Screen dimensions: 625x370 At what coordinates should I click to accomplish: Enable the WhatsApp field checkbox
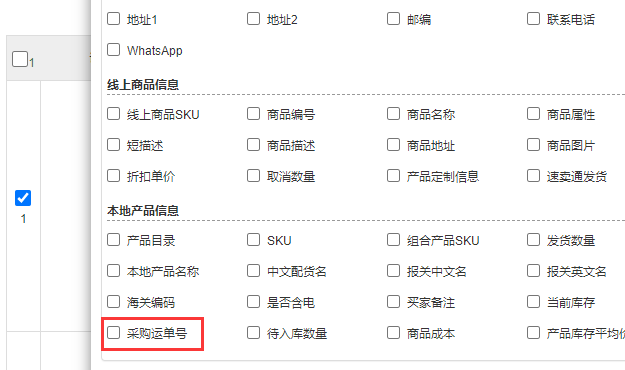point(114,50)
